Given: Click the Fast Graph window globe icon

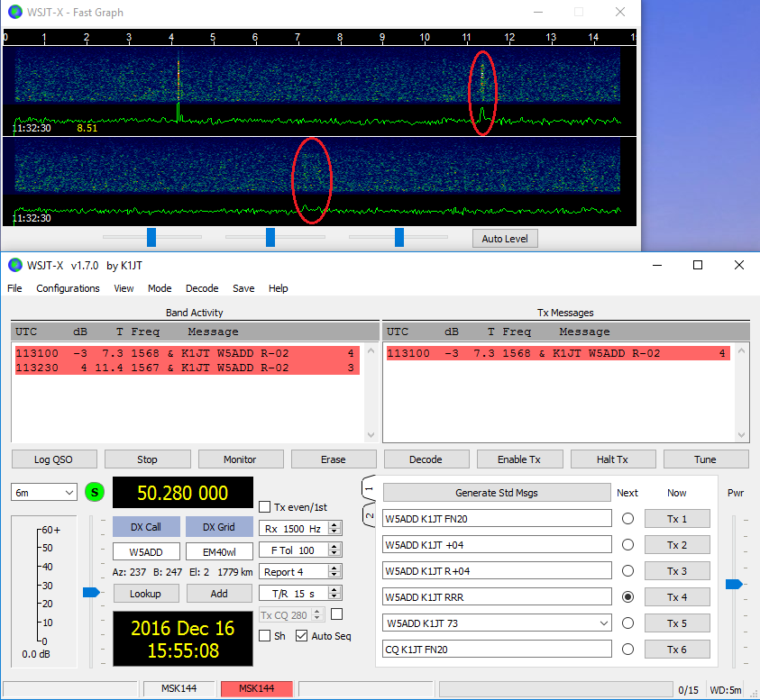Looking at the screenshot, I should [14, 13].
